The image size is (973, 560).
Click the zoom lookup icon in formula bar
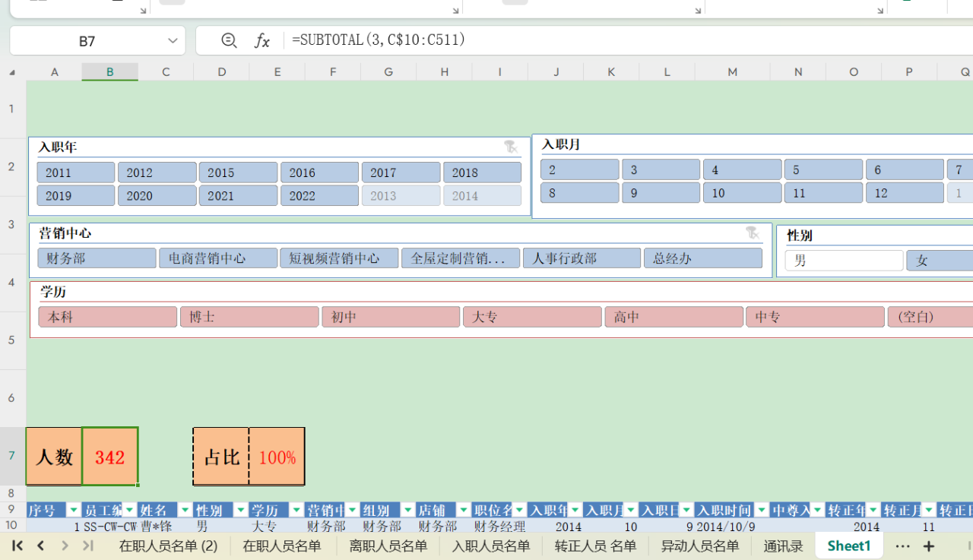tap(229, 40)
